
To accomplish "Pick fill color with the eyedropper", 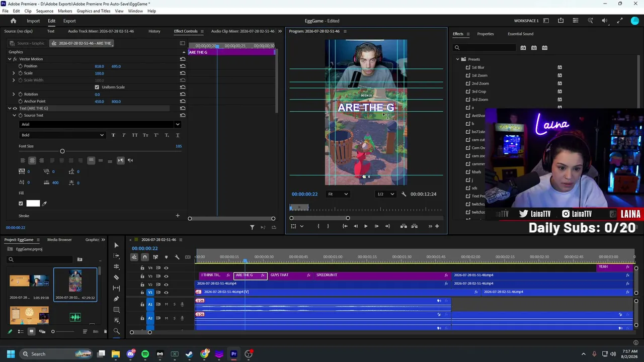I will [44, 203].
